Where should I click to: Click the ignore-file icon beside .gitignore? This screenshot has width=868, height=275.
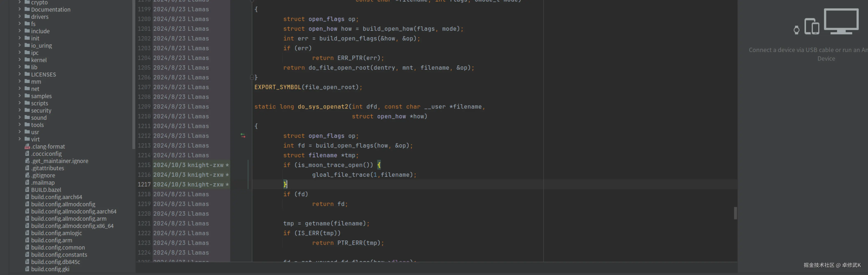[27, 175]
